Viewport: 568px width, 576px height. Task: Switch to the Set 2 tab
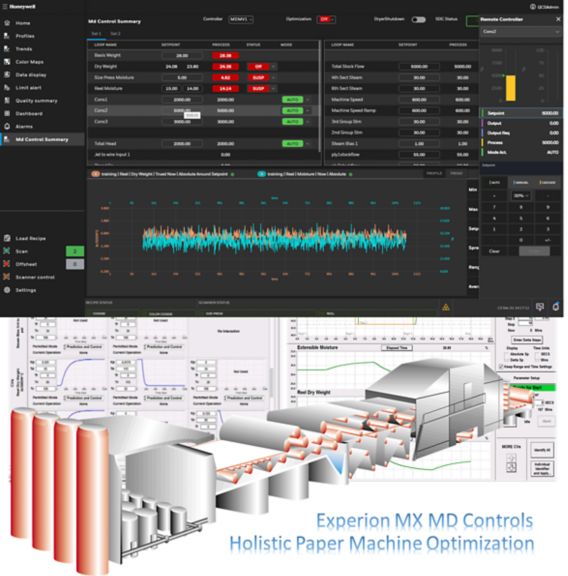click(115, 33)
